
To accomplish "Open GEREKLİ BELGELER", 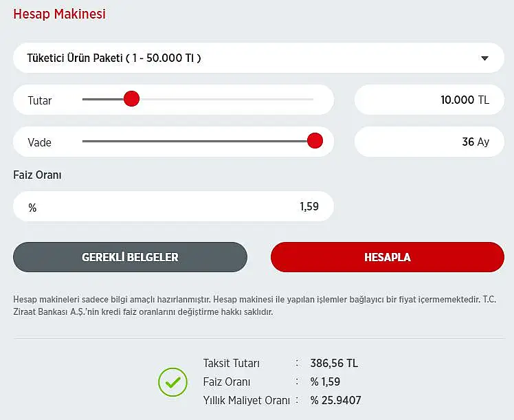I will tap(130, 257).
